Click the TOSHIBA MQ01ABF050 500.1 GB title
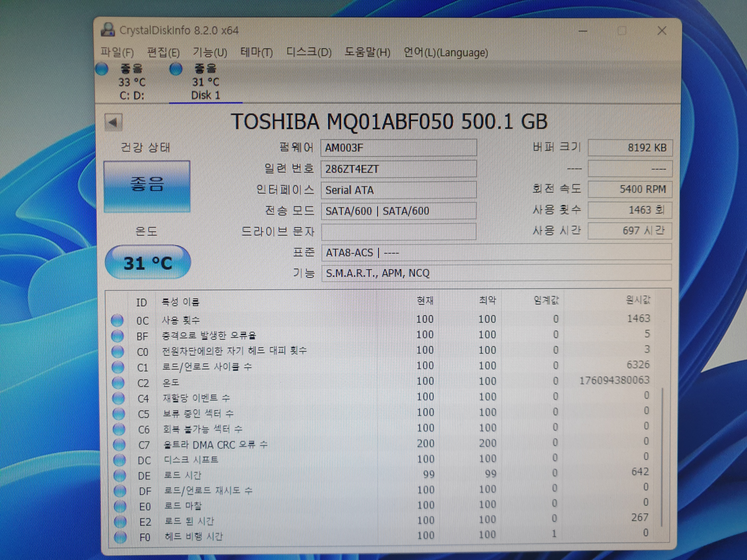747x560 pixels. 389,121
